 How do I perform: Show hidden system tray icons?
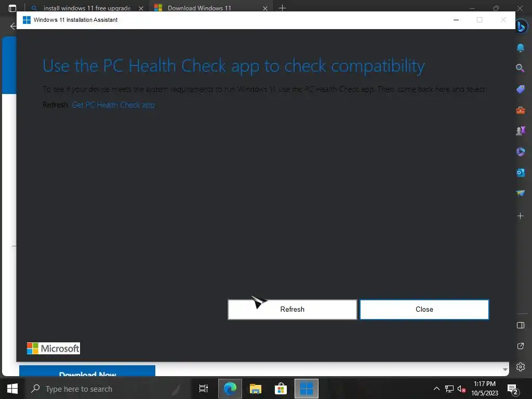436,389
